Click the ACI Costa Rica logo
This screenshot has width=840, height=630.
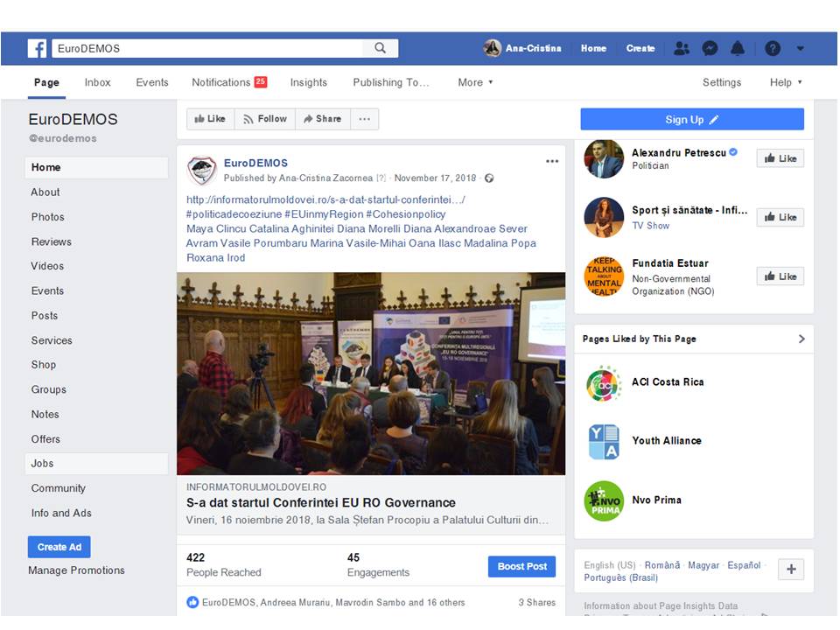pos(604,383)
